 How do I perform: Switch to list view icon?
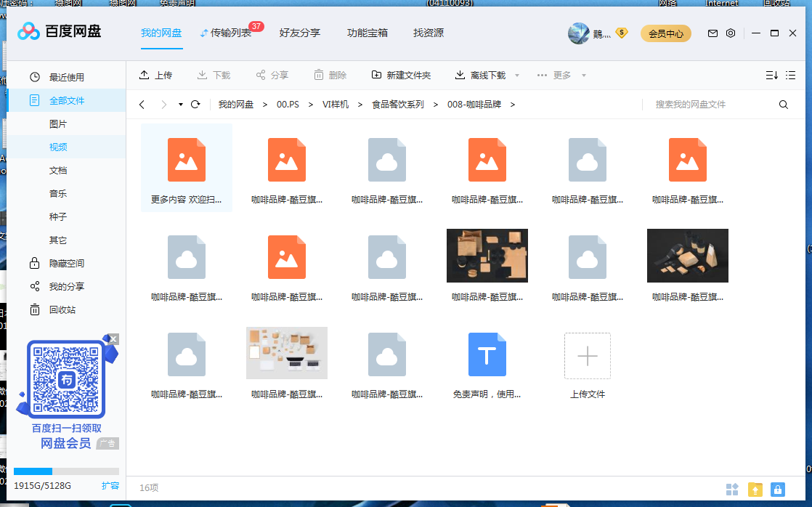(790, 75)
